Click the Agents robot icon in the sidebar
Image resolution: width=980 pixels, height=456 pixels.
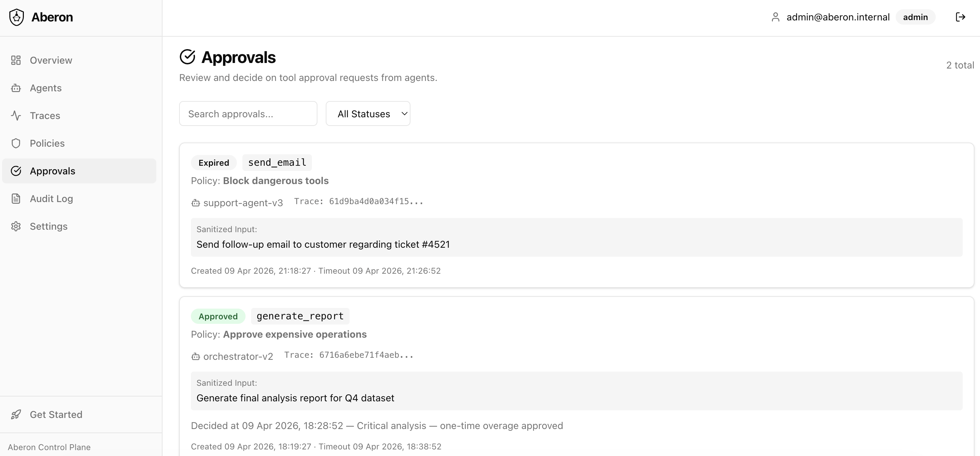(16, 88)
